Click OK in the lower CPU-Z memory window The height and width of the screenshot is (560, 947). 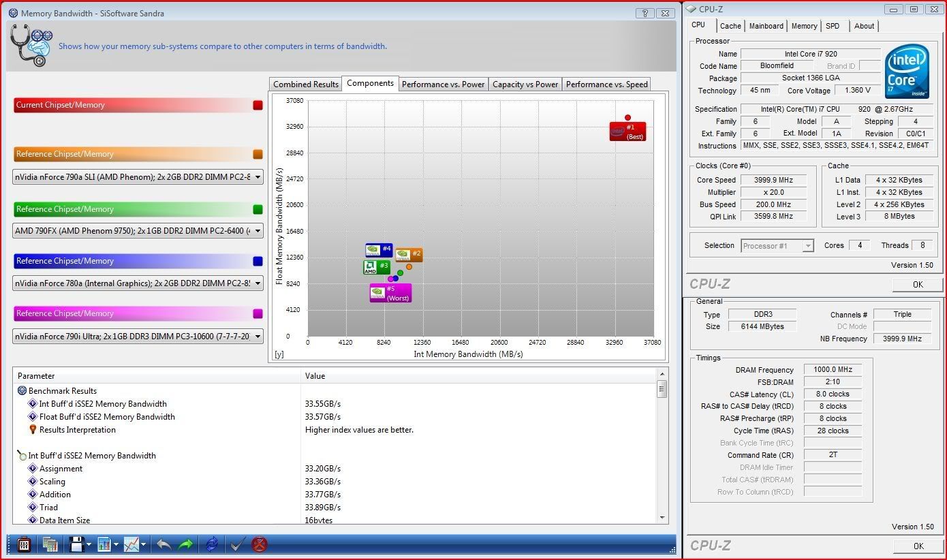click(x=918, y=546)
